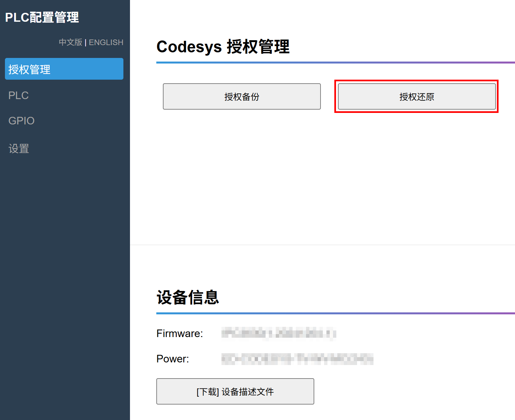Open the GPIO sidebar page
The image size is (515, 420).
[x=21, y=121]
